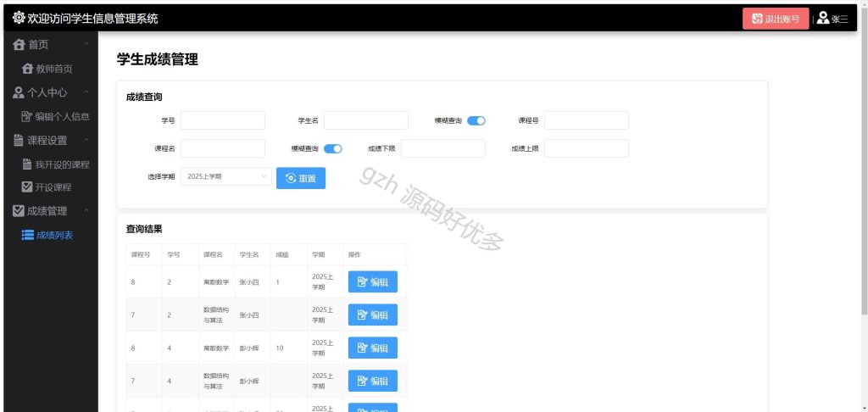Click the house icon next to 首页

tap(19, 45)
